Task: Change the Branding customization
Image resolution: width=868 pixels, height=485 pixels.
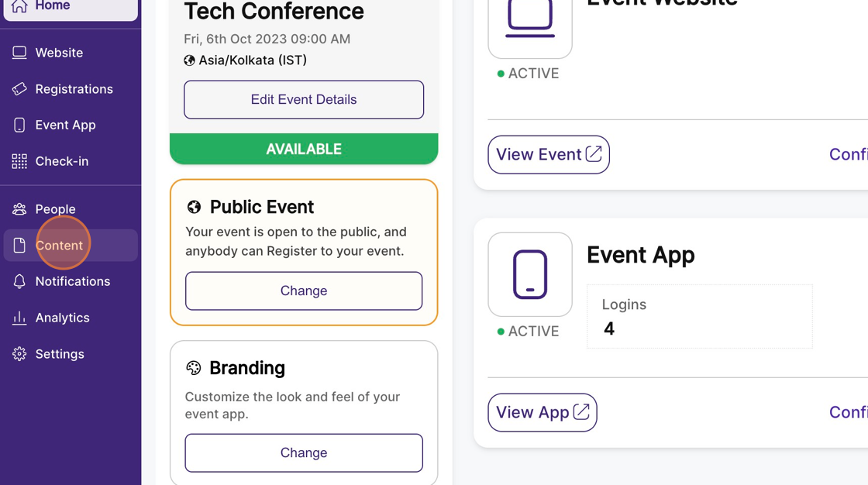Action: point(304,453)
